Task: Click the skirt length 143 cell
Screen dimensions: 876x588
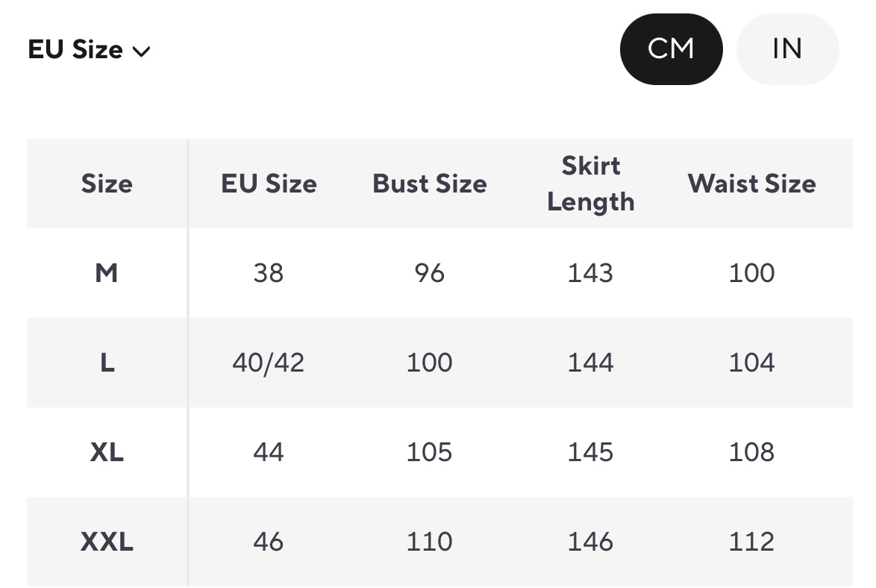Action: click(590, 273)
